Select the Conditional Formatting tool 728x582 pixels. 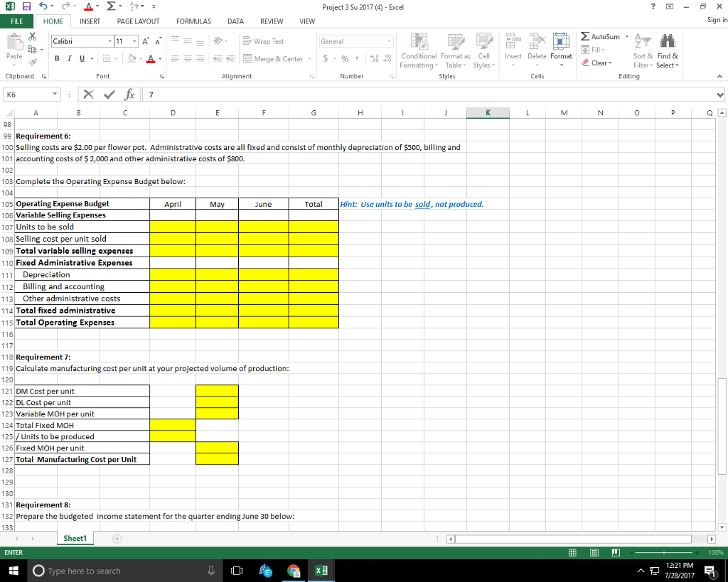click(419, 51)
